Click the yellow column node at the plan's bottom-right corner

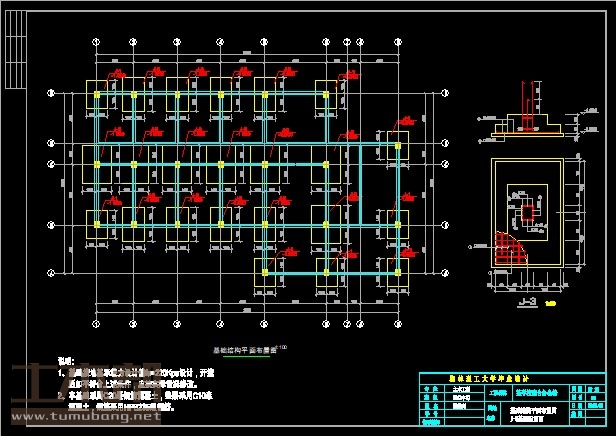[397, 271]
